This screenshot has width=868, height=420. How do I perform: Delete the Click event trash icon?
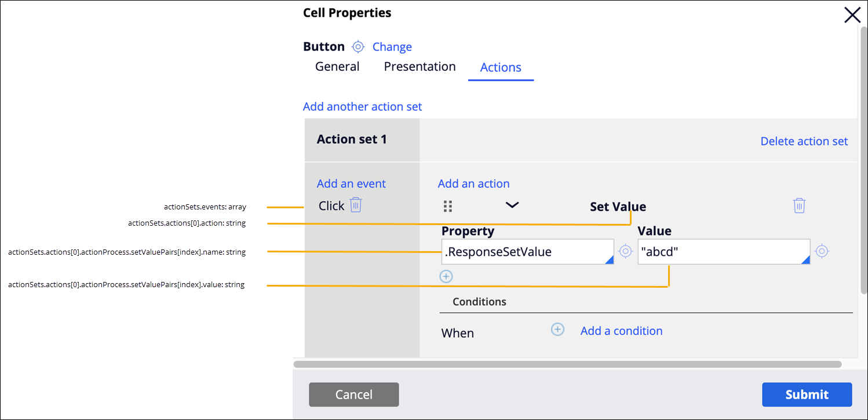point(356,205)
